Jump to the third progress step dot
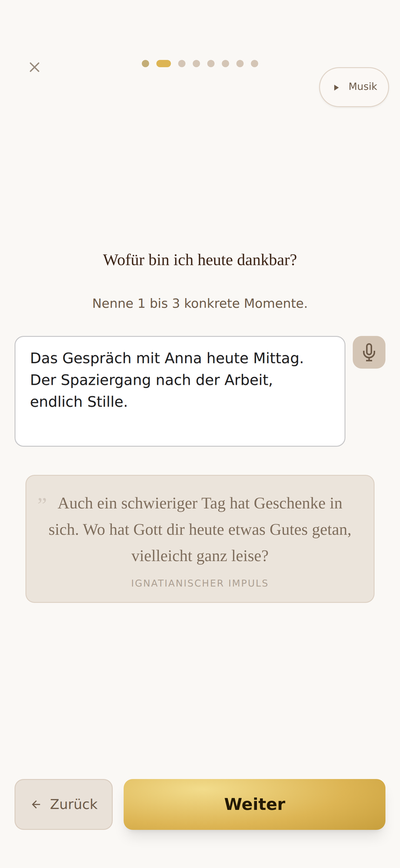The height and width of the screenshot is (868, 400). (x=182, y=63)
